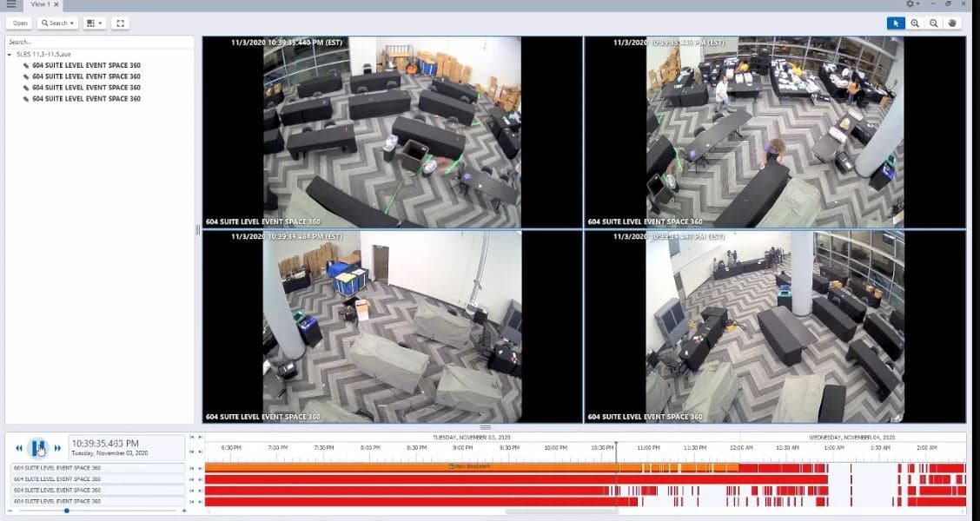
Task: Open the view layout dropdown
Action: click(95, 23)
